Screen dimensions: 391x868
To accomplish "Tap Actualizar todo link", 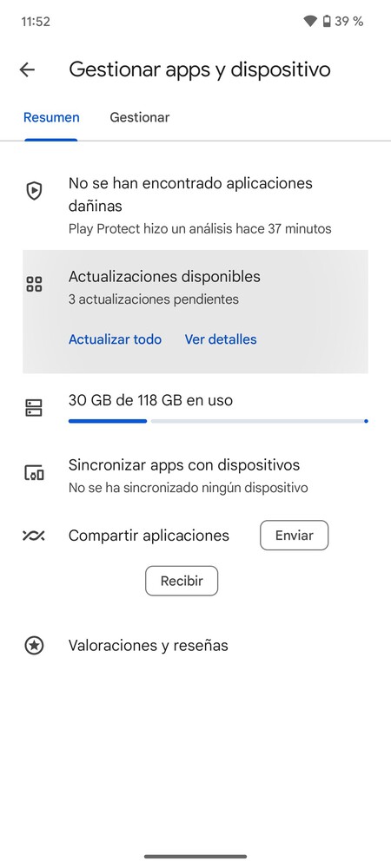I will (116, 339).
